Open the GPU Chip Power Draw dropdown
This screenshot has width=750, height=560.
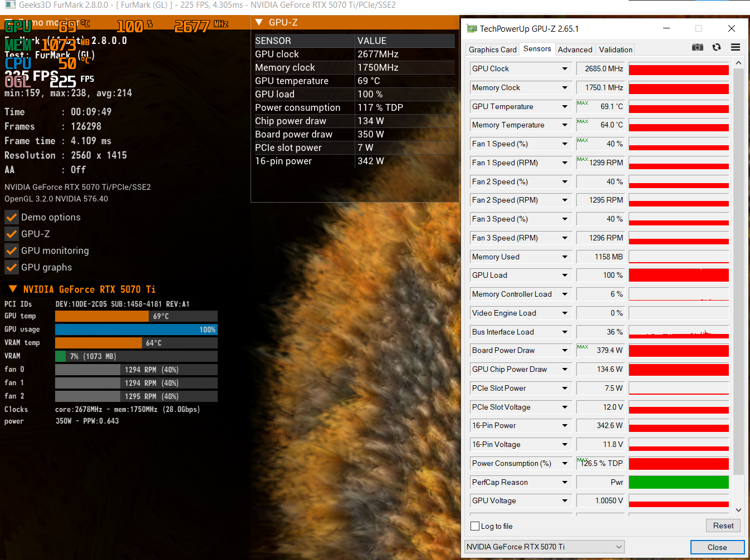[565, 369]
